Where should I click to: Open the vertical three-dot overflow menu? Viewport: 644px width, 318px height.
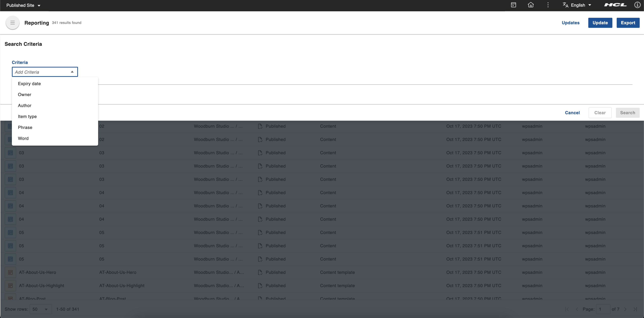click(548, 5)
